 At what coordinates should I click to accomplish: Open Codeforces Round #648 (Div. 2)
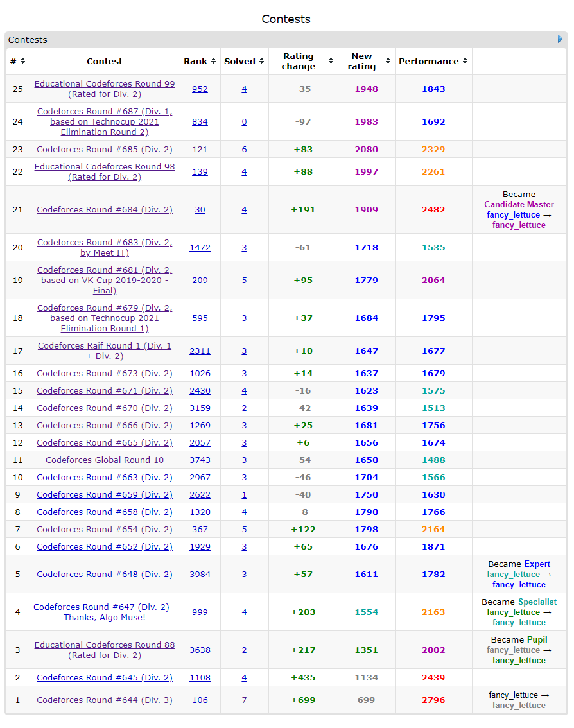coord(105,574)
